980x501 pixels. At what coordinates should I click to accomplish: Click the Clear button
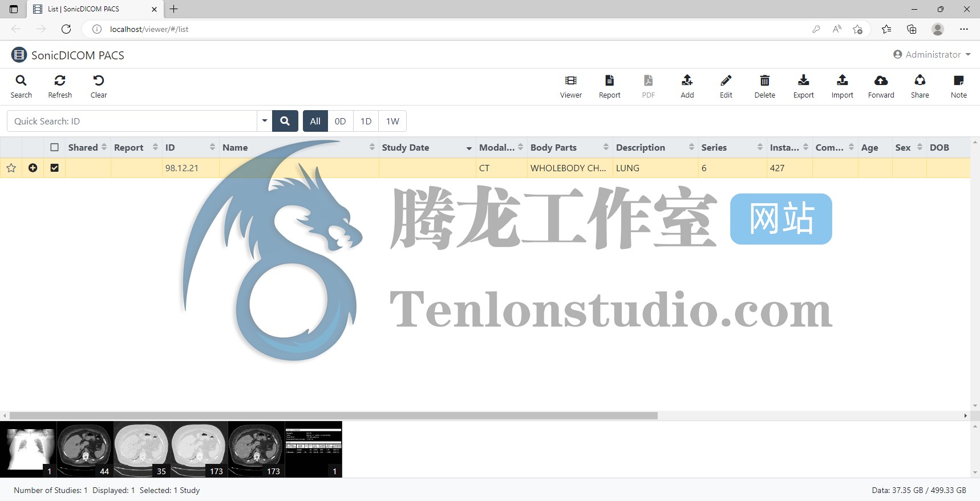(x=99, y=86)
